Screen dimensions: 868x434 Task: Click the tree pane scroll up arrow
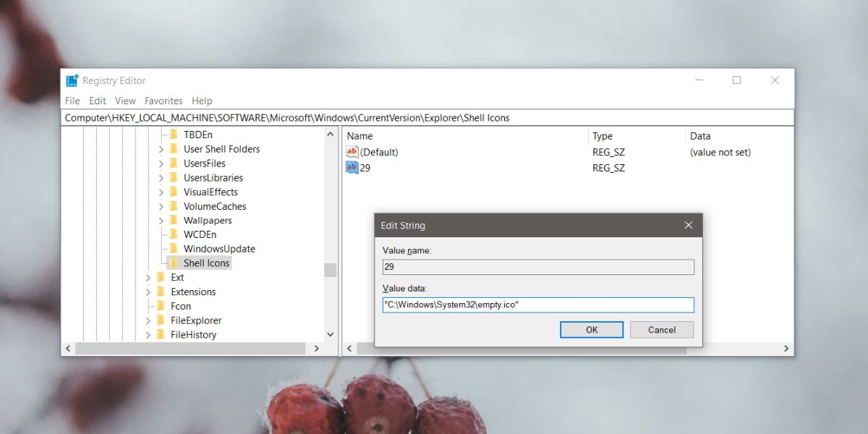[331, 135]
